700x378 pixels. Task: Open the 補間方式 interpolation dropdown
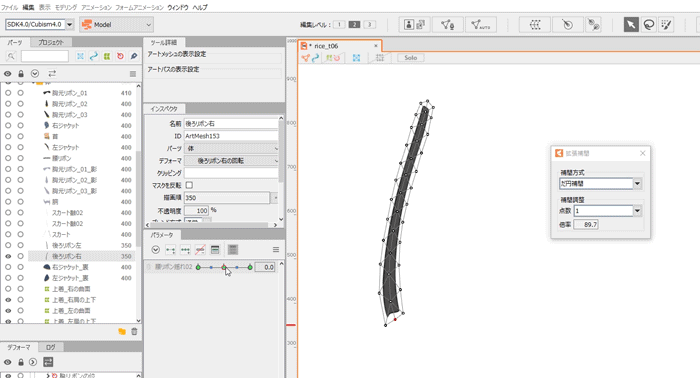[638, 183]
